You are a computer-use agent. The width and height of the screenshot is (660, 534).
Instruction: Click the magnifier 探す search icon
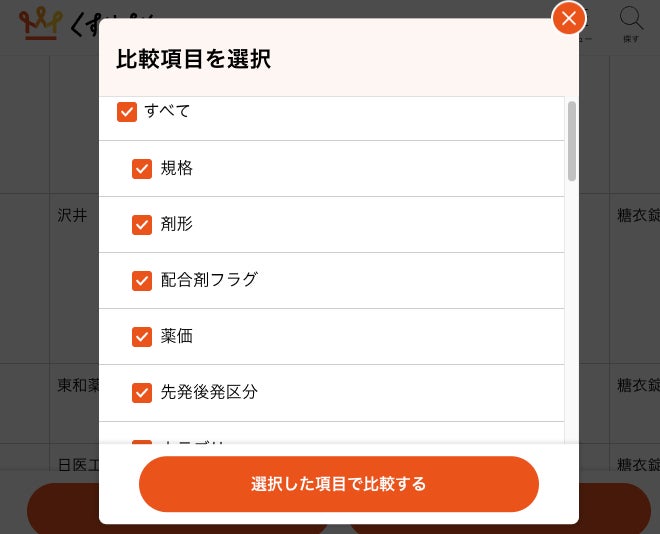click(631, 23)
